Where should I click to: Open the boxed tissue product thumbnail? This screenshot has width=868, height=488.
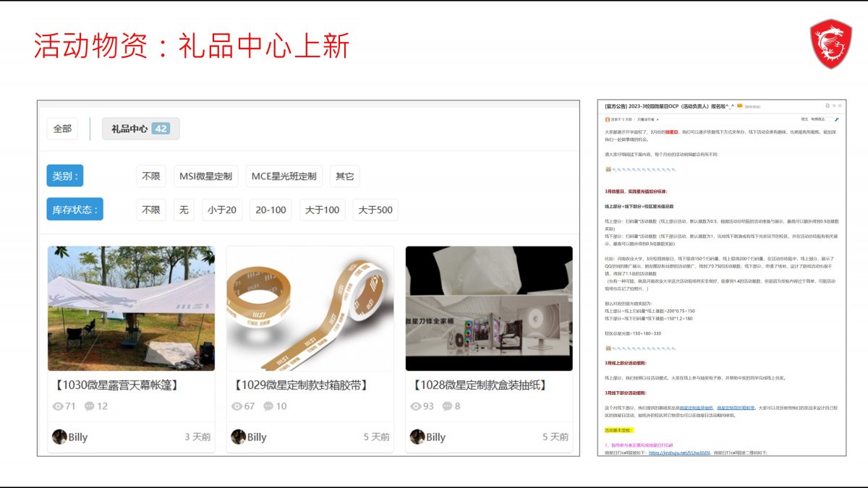point(489,309)
